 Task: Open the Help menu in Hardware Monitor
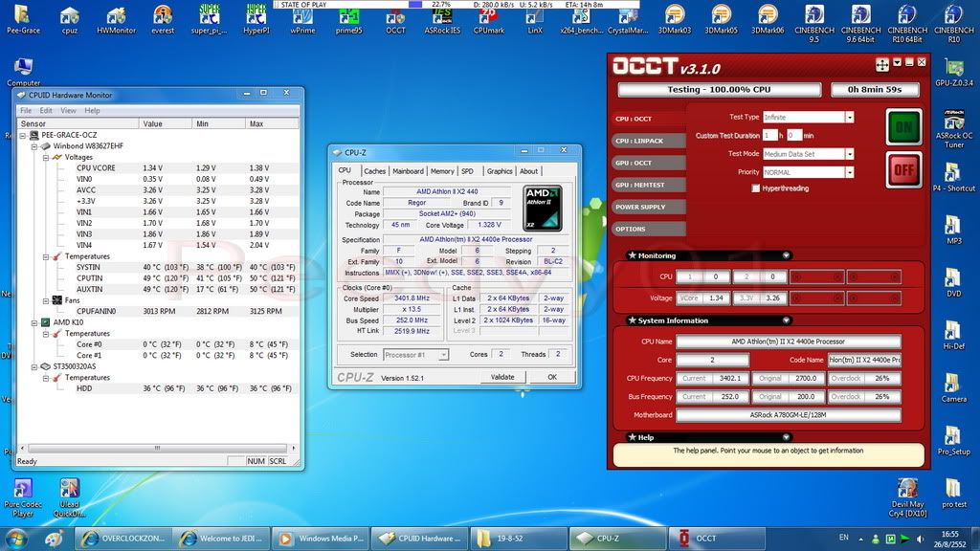pos(93,111)
